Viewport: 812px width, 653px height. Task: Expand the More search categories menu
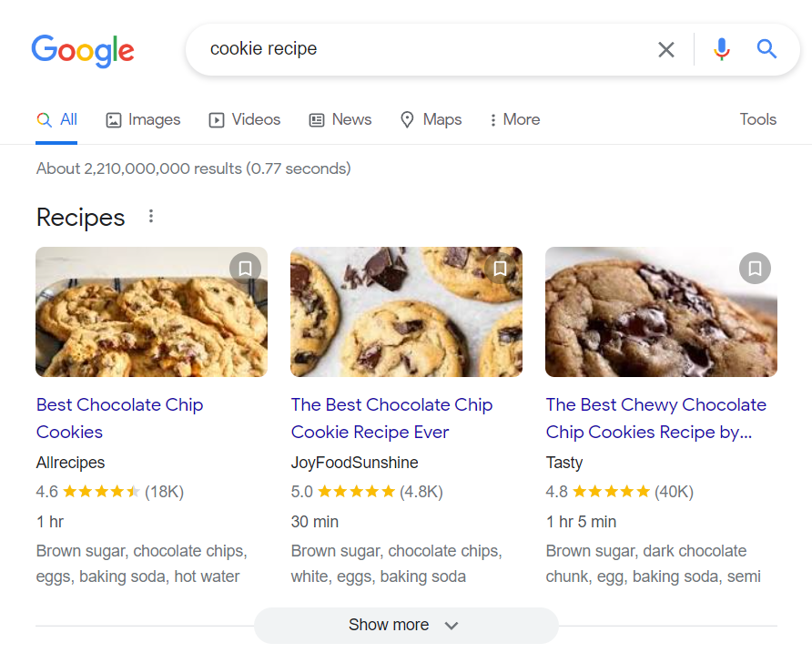tap(514, 119)
